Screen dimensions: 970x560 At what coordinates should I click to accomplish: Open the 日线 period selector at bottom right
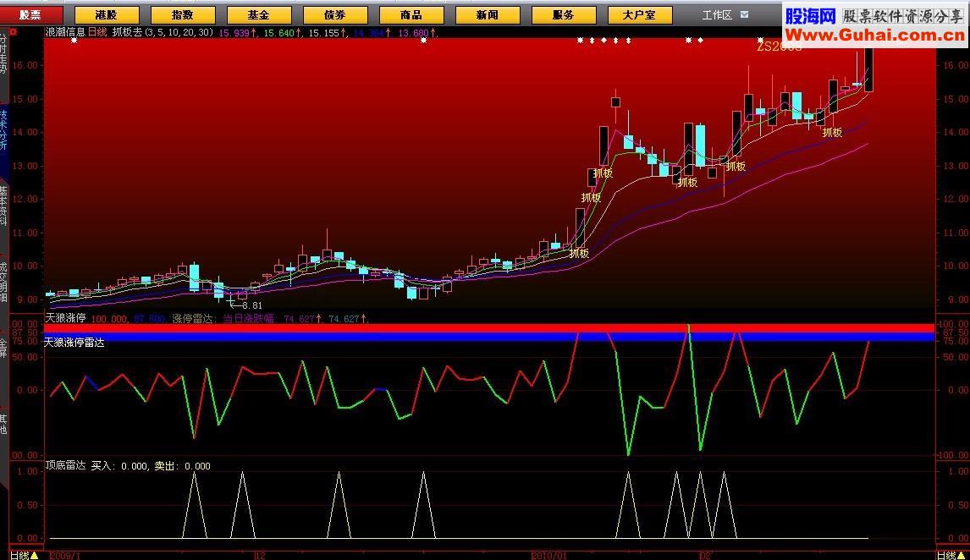tap(947, 556)
